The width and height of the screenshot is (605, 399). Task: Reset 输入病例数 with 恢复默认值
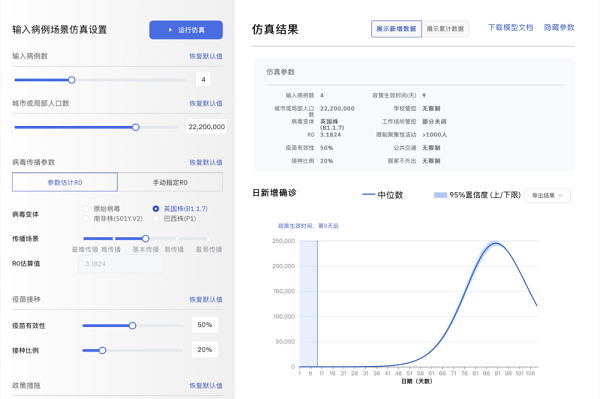(x=206, y=56)
